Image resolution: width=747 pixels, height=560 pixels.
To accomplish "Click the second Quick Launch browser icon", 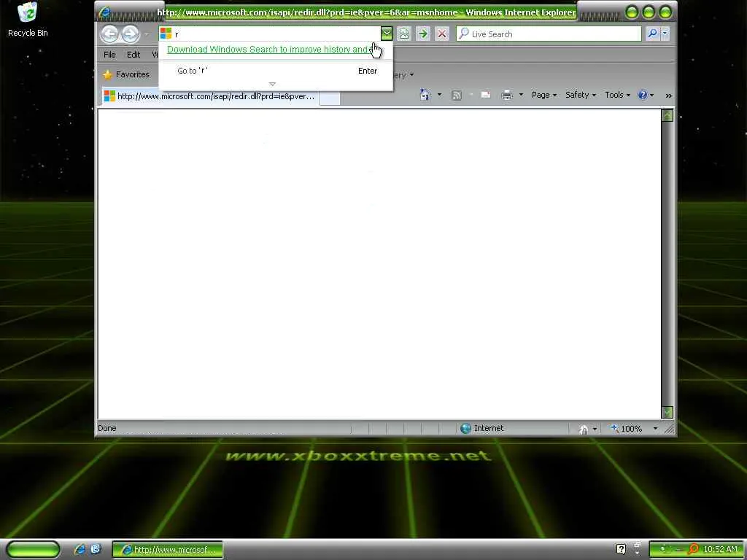I will pos(96,550).
